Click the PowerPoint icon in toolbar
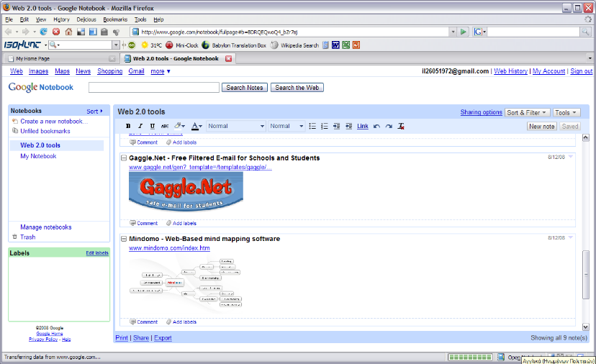The image size is (596, 364). (356, 45)
